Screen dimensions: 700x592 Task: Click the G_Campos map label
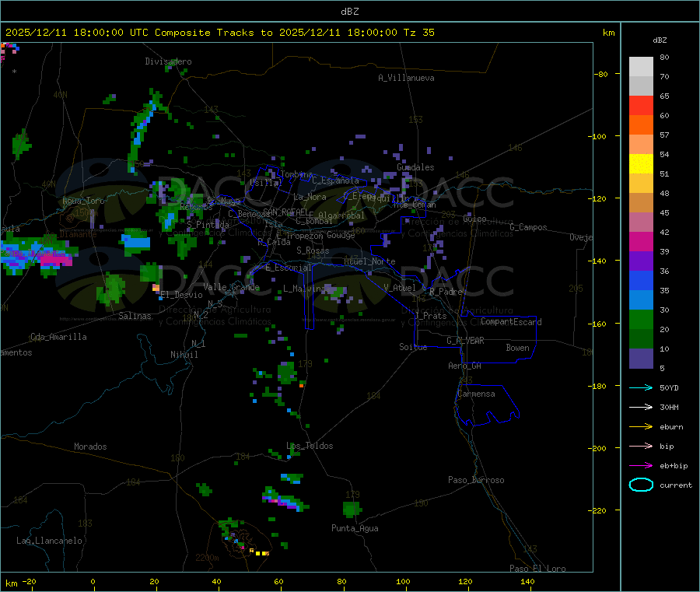(529, 227)
